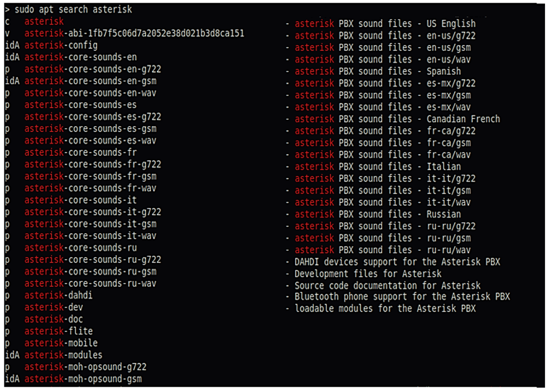Select the asterisk-mobile package name

(x=61, y=343)
